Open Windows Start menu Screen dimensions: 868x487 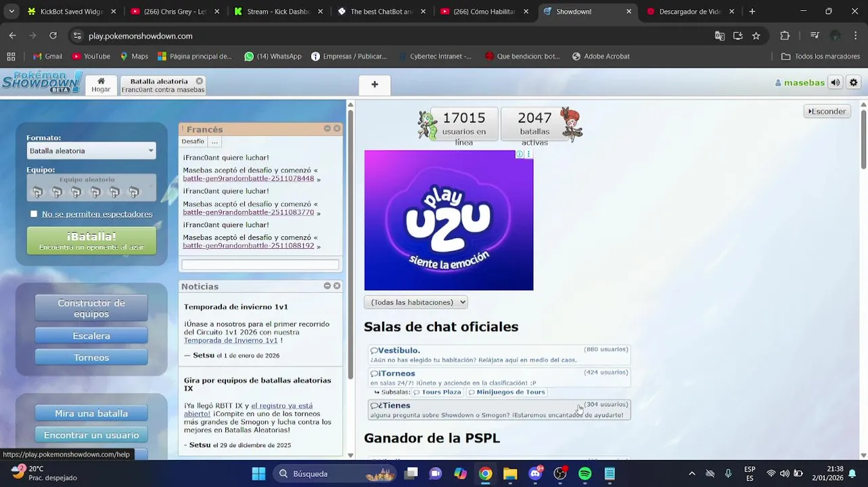258,473
